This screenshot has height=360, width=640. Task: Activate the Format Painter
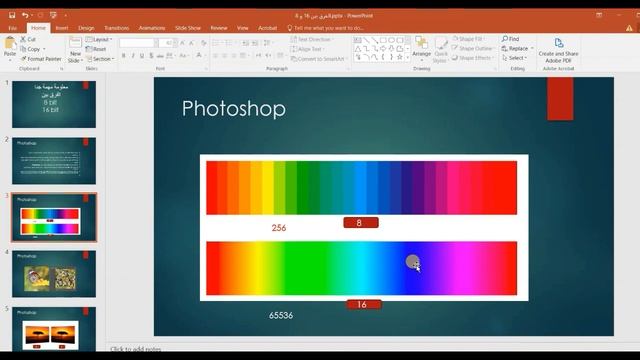tap(41, 59)
